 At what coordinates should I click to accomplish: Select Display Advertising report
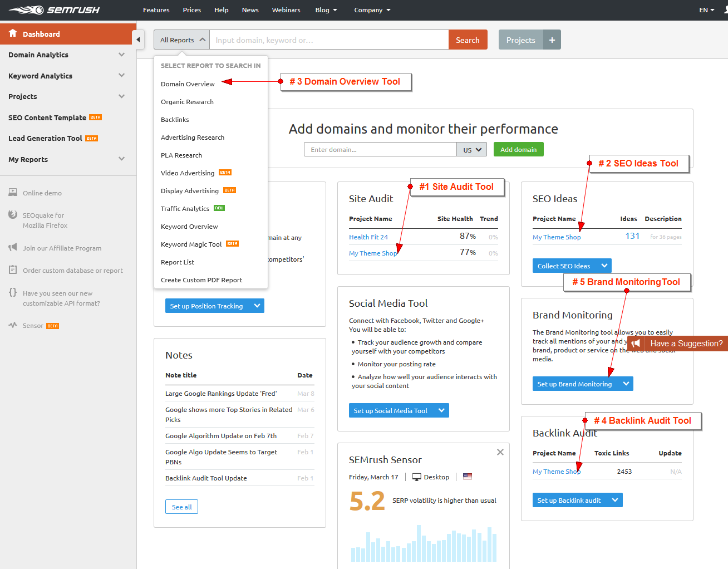click(x=190, y=191)
